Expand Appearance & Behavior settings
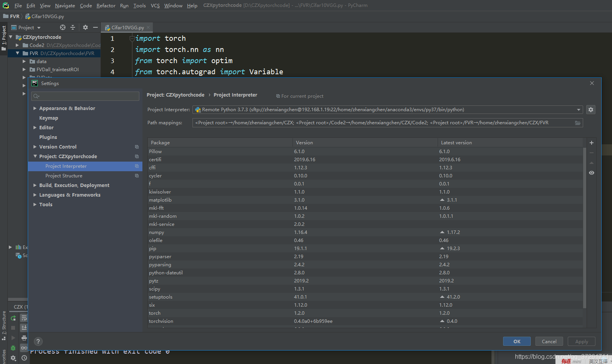This screenshot has height=364, width=612. pyautogui.click(x=35, y=109)
